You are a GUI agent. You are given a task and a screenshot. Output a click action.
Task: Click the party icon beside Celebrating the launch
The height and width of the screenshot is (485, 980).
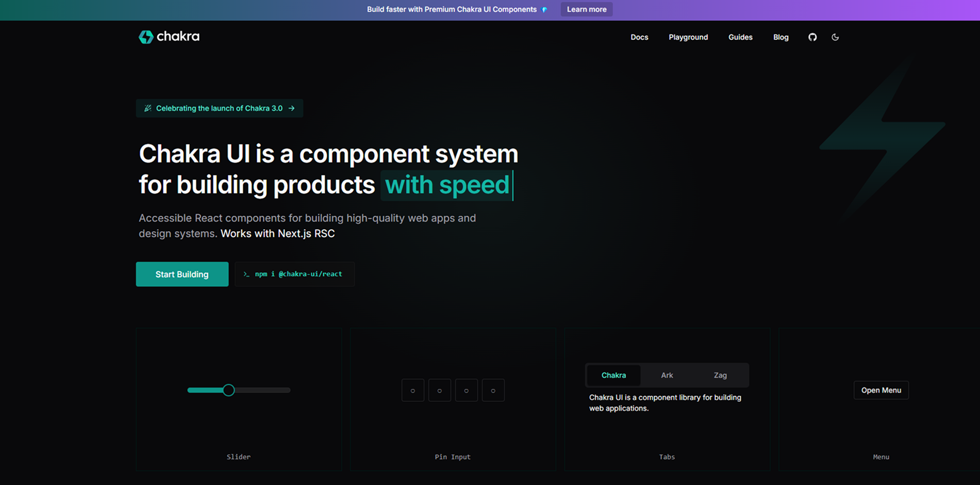click(x=147, y=108)
